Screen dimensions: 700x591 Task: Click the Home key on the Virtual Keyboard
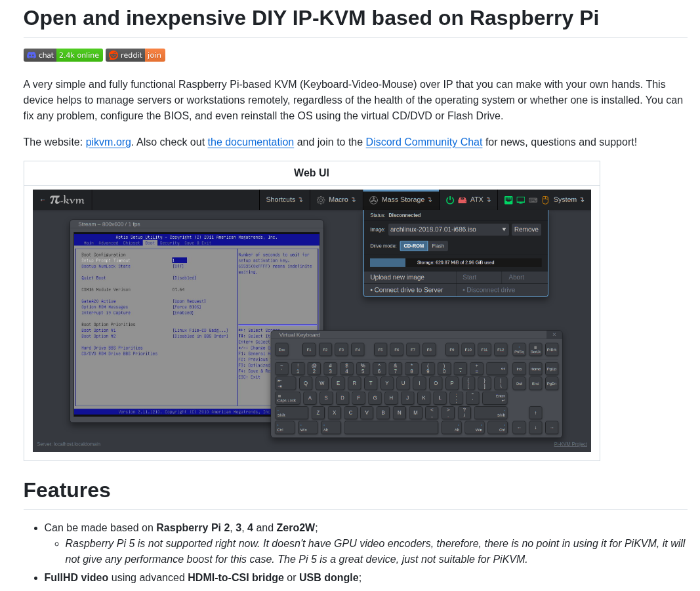pos(536,369)
